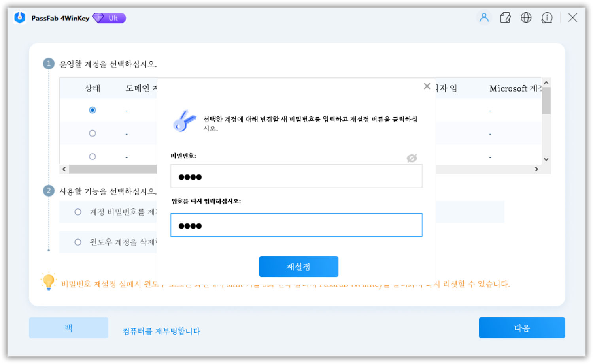The width and height of the screenshot is (593, 364).
Task: Open the user account profile icon
Action: [484, 17]
